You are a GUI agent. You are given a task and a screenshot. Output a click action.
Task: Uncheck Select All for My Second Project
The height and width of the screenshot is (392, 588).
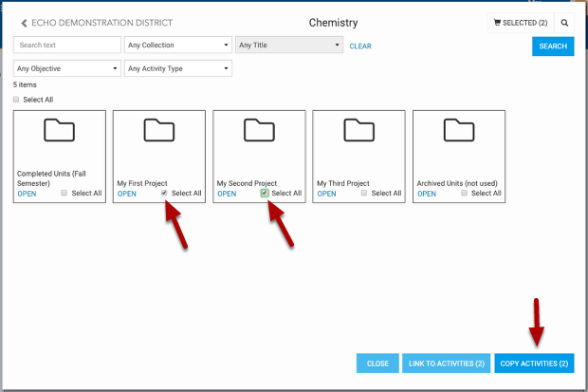pos(265,193)
